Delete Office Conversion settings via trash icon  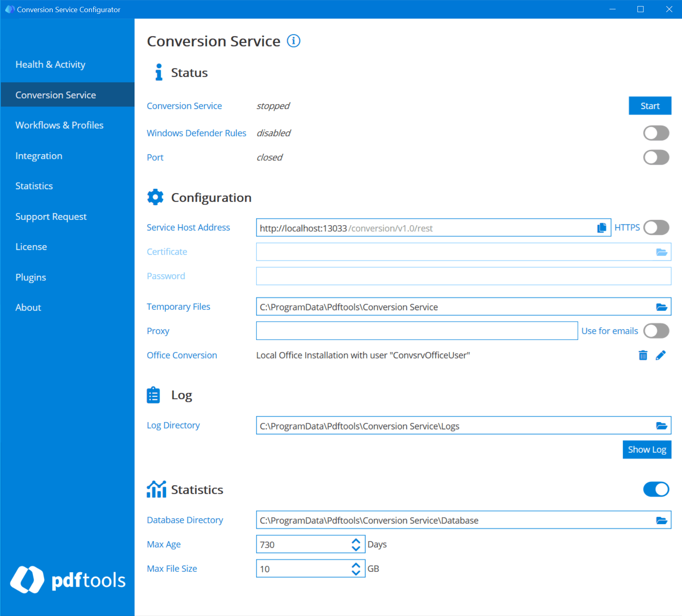tap(643, 355)
